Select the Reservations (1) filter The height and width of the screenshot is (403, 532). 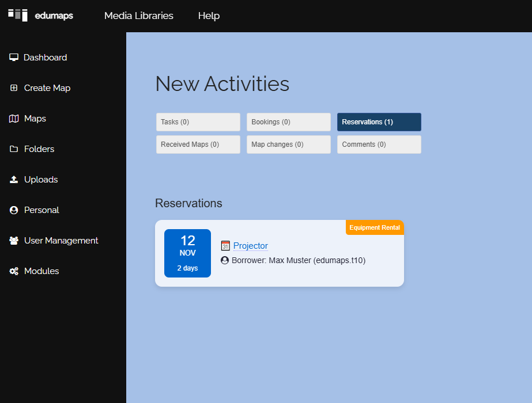click(x=379, y=122)
